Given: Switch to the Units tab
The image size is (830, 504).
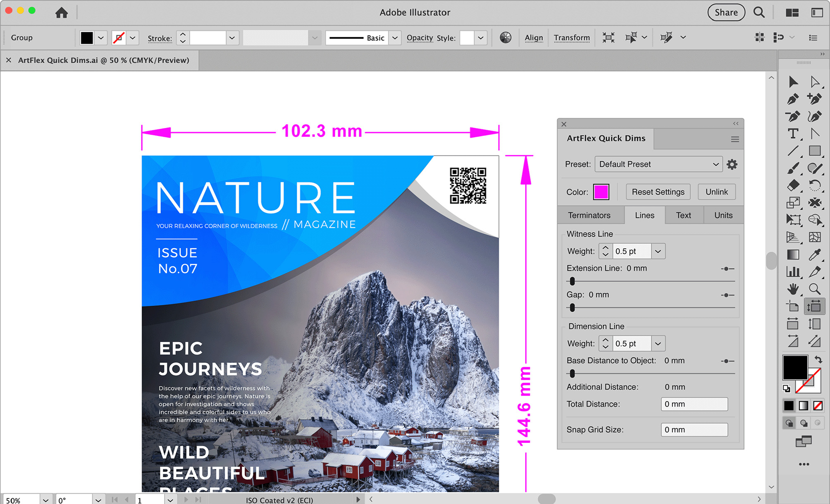Looking at the screenshot, I should pos(723,215).
